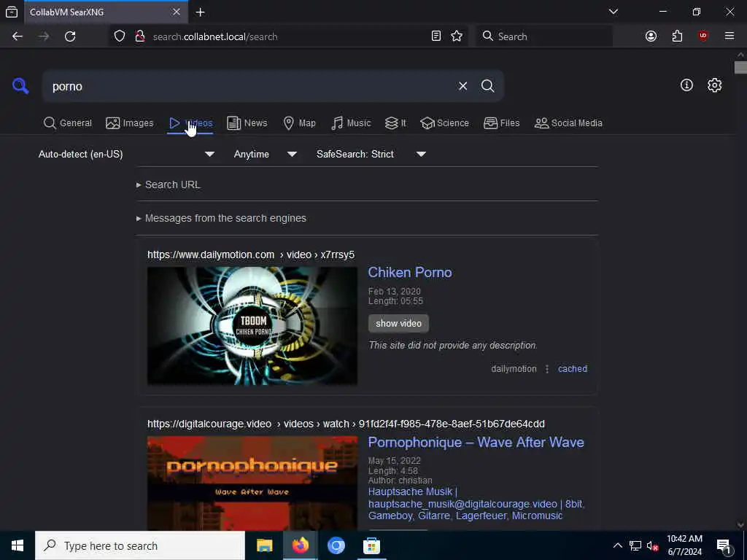
Task: Click the muted volume tray icon
Action: [652, 545]
